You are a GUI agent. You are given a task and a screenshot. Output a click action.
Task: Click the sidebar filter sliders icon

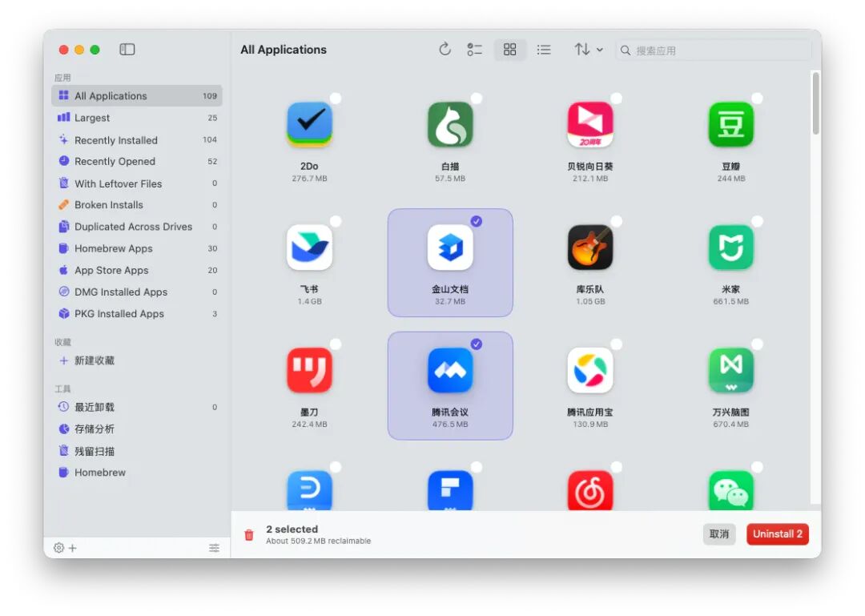(x=214, y=548)
